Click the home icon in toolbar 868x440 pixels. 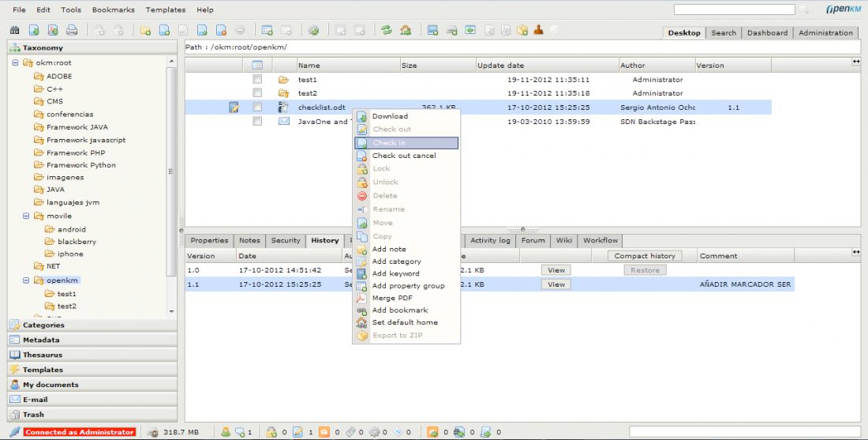click(406, 31)
